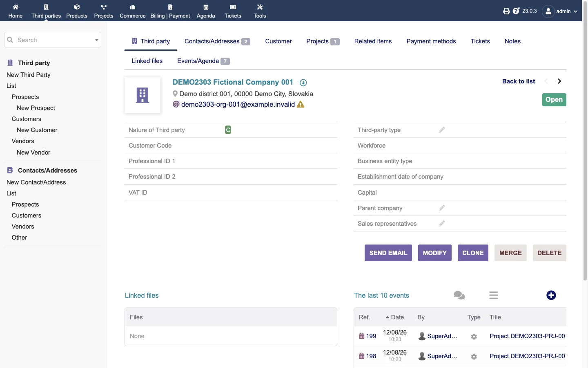Viewport: 588px width, 368px height.
Task: Open the Related items tab
Action: [373, 41]
